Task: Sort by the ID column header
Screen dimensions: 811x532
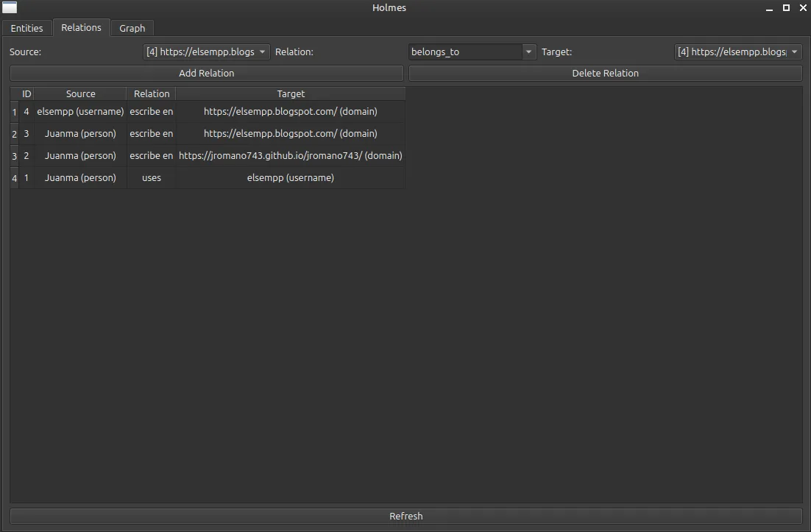Action: (x=26, y=94)
